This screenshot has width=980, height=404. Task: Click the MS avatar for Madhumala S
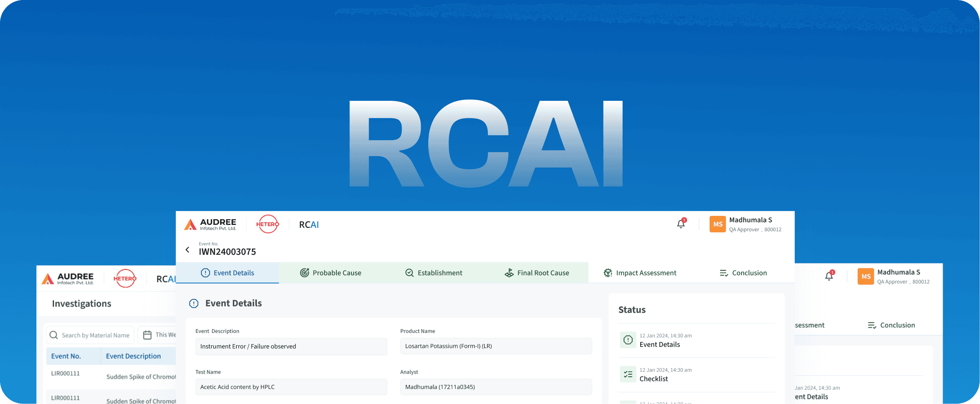pos(717,224)
